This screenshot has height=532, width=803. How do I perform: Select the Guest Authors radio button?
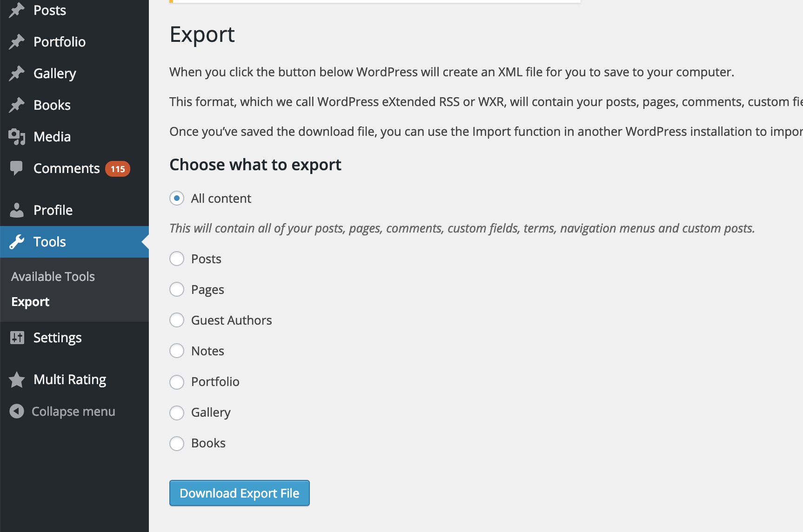(x=177, y=320)
